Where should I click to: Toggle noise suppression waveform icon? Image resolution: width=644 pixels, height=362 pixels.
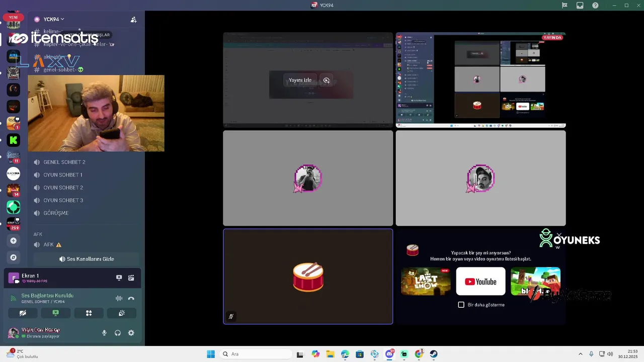pos(119,298)
